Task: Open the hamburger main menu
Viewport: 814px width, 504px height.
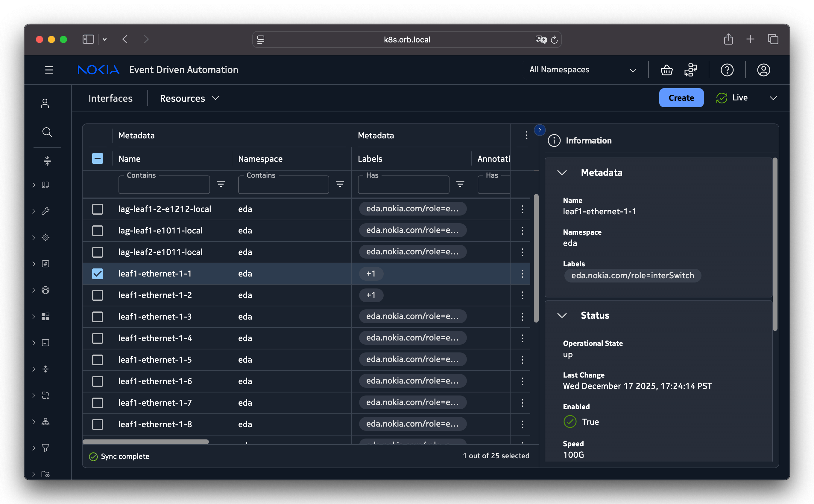Action: (x=49, y=70)
